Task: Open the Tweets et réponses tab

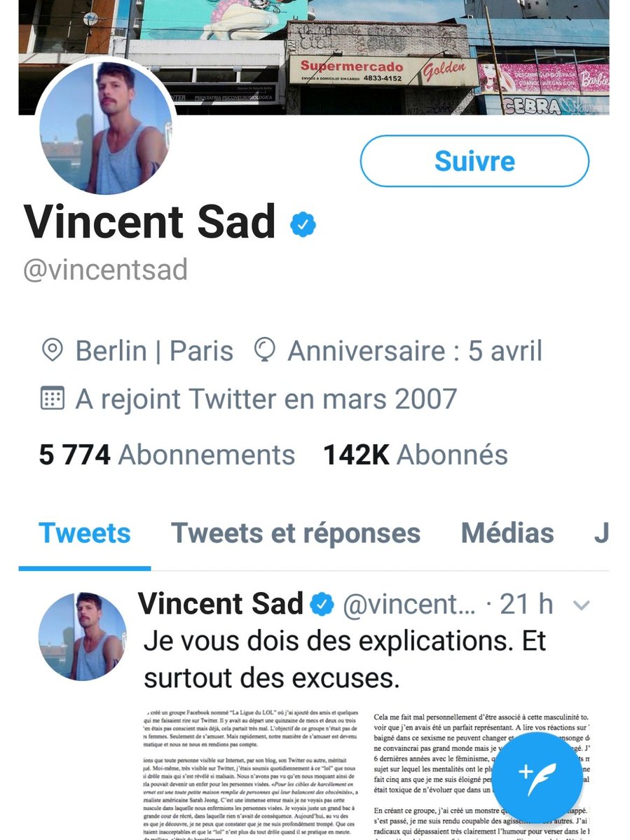Action: coord(296,533)
